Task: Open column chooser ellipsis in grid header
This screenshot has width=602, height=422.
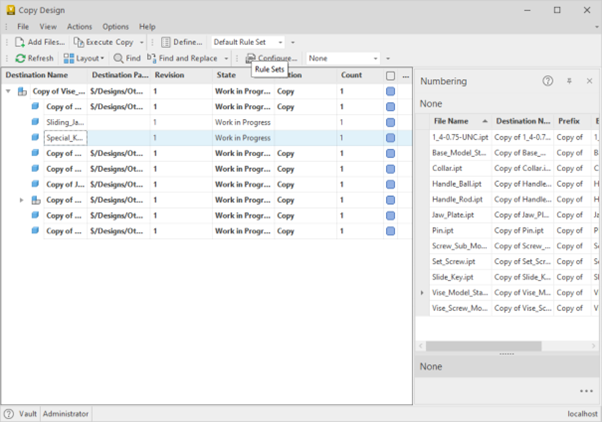Action: (x=406, y=76)
